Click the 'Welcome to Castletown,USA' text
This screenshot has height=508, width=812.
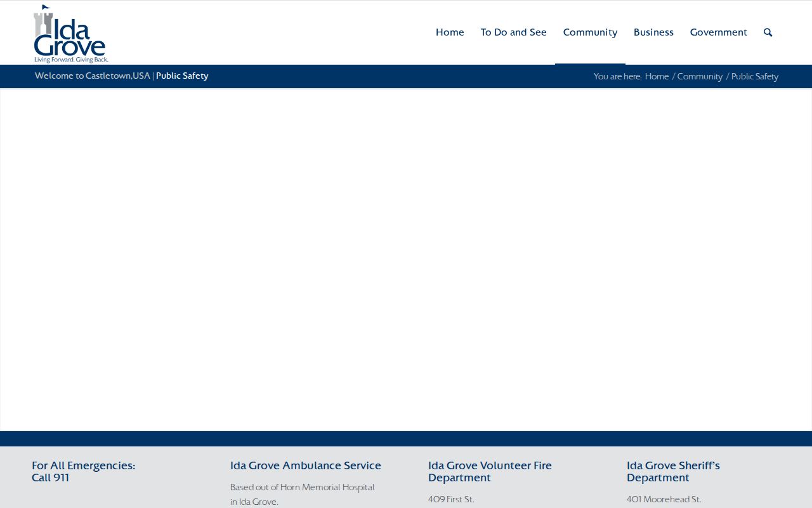coord(93,76)
